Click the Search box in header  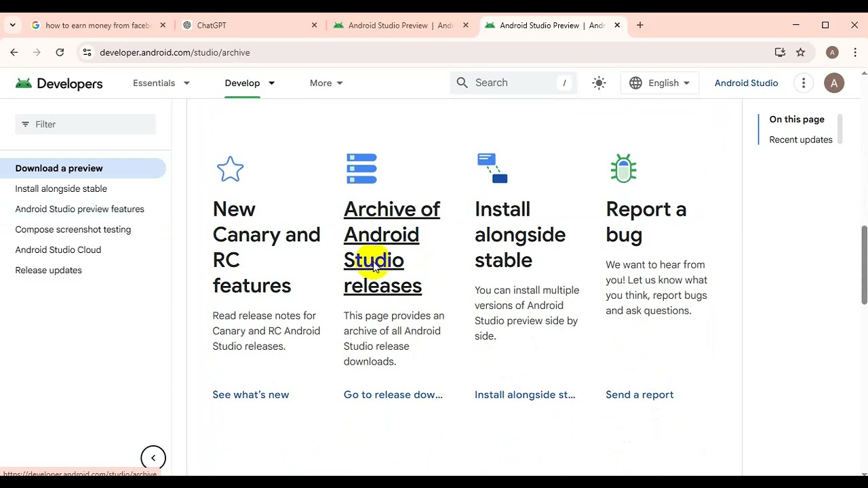tap(513, 83)
